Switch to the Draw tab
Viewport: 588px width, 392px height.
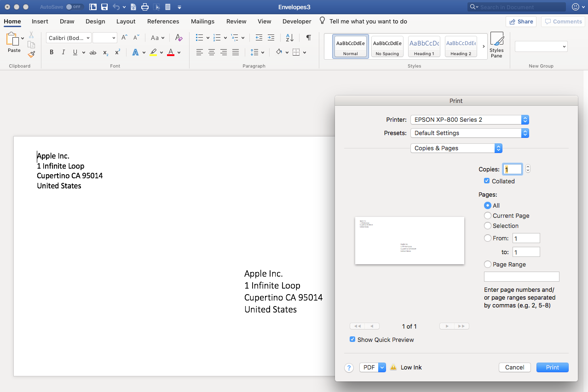67,21
